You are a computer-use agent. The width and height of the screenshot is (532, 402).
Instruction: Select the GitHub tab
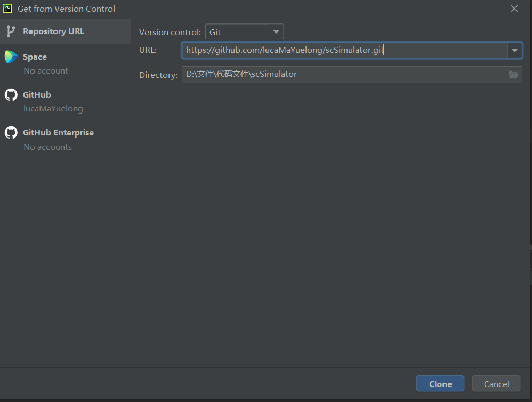click(x=65, y=101)
